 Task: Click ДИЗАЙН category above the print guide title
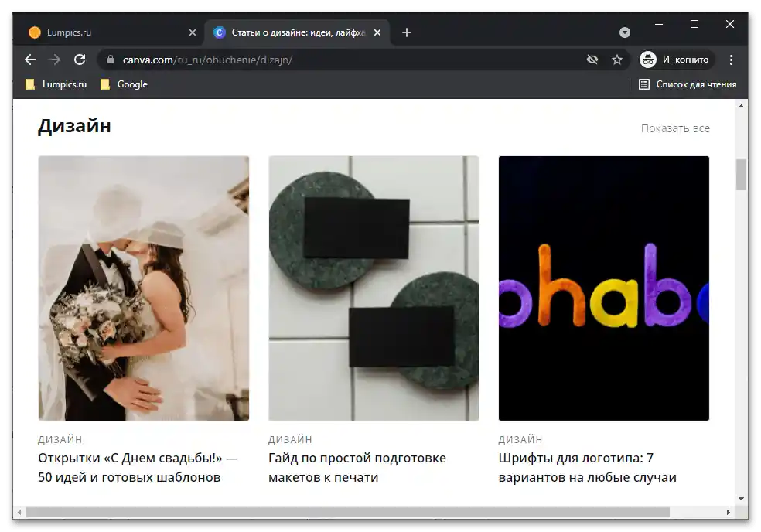coord(290,440)
